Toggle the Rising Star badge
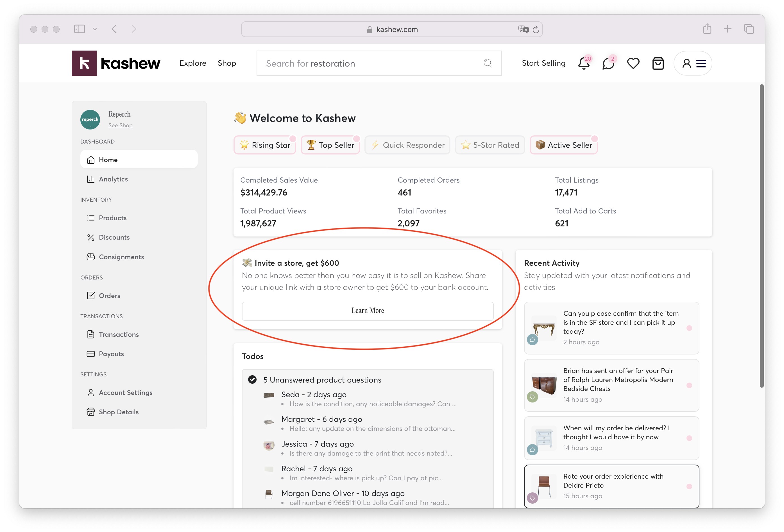 point(265,145)
